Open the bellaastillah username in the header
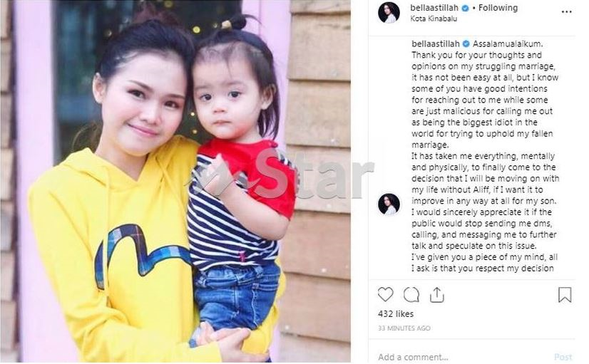This screenshot has height=364, width=589. (434, 8)
